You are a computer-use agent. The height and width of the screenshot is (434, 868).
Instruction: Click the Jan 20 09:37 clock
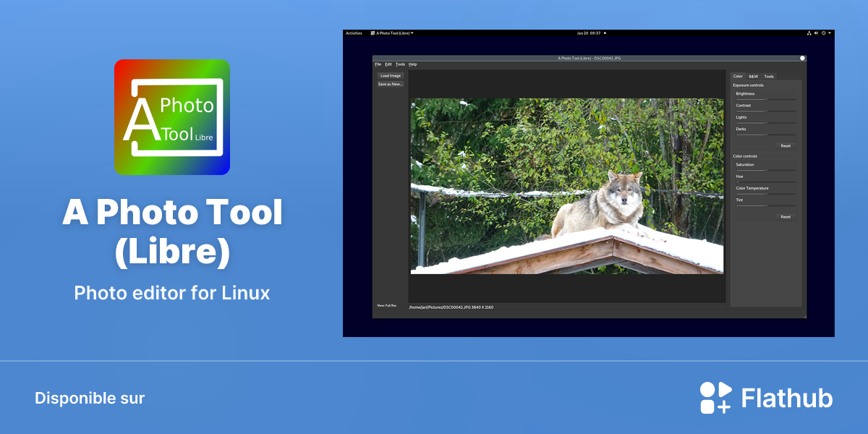click(x=589, y=33)
